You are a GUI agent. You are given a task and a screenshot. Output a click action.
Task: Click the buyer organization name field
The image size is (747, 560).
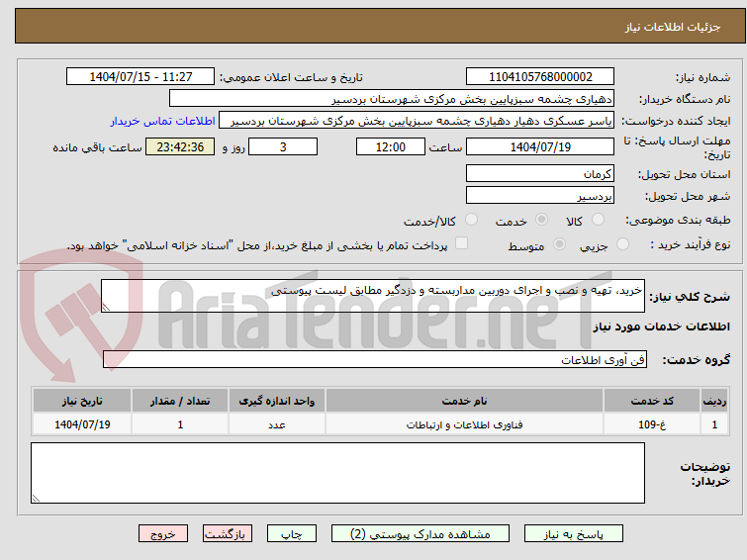(392, 99)
